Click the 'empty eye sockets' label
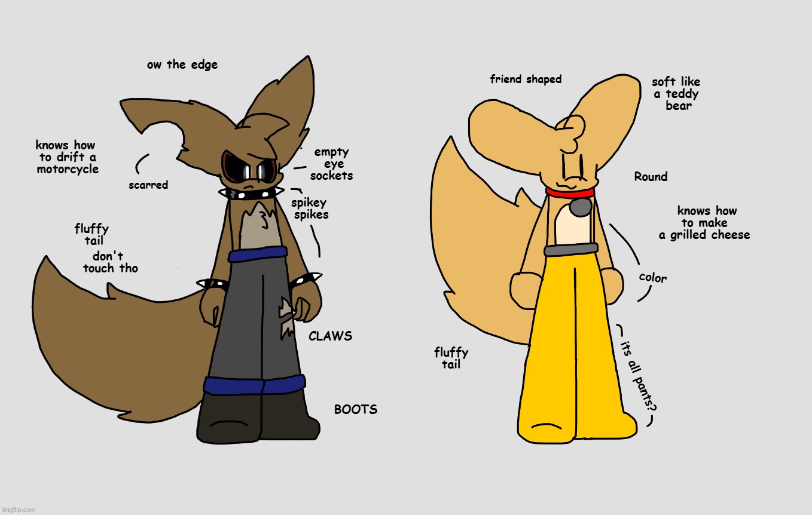 coord(331,164)
